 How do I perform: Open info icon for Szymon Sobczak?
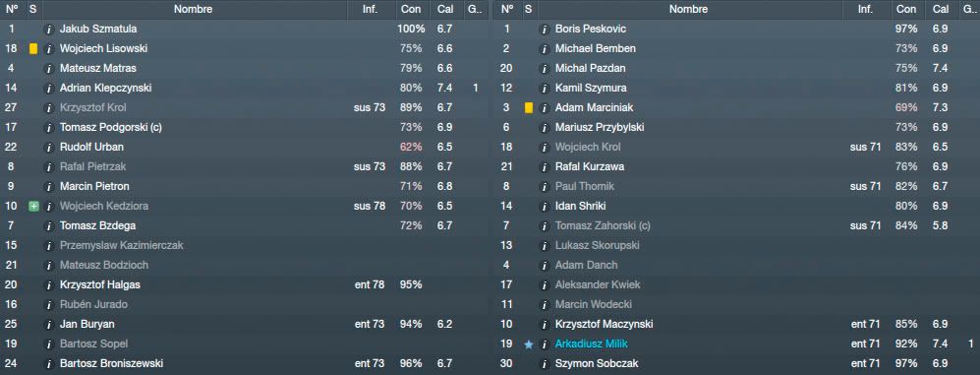pos(545,364)
